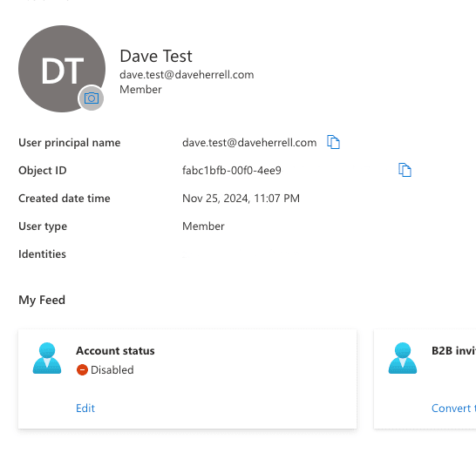Click the Account status user icon
The width and height of the screenshot is (476, 453).
pos(47,358)
